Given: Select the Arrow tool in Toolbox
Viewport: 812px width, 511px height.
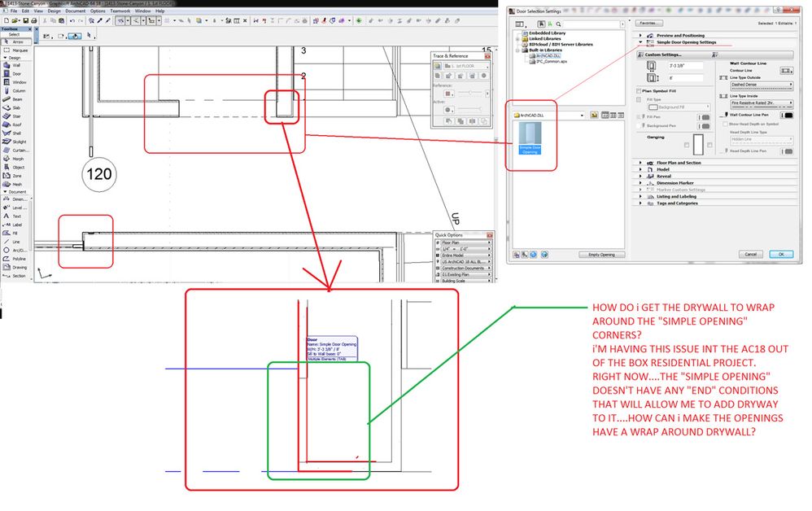Looking at the screenshot, I should (x=16, y=41).
